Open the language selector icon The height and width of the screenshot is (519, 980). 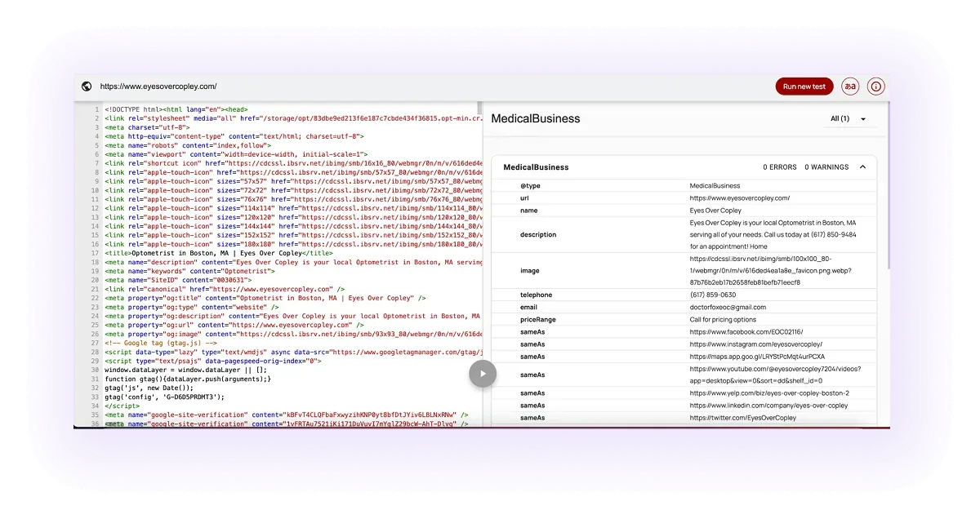(x=850, y=86)
